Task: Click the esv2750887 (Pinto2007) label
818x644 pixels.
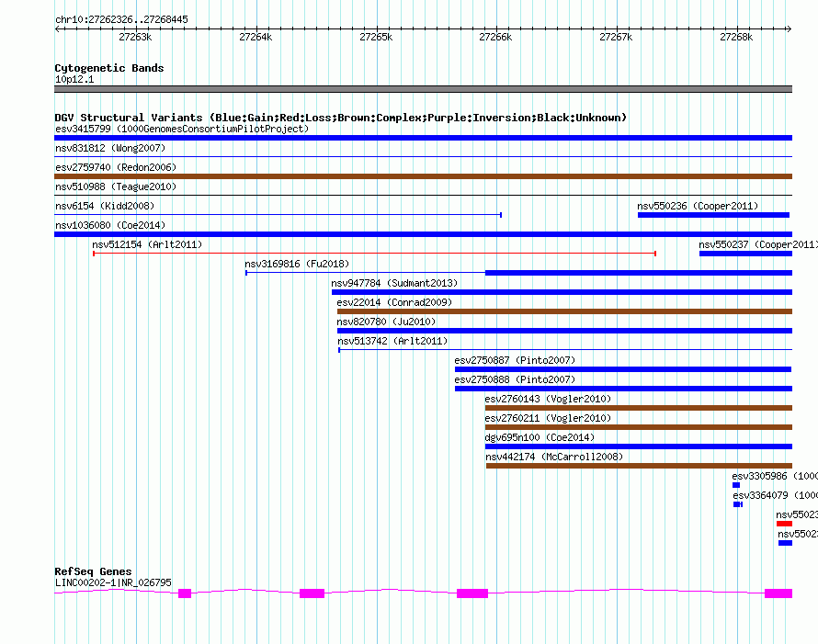Action: [x=515, y=360]
